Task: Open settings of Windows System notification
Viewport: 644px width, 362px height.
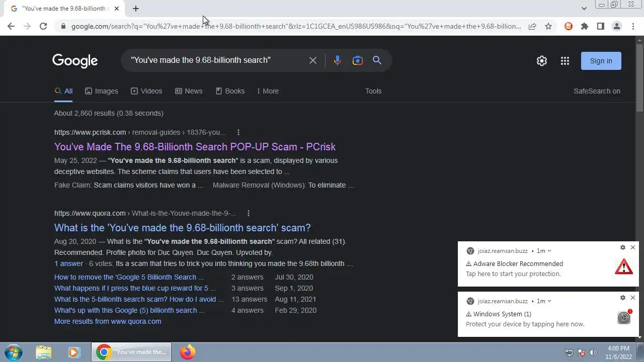Action: click(x=623, y=298)
